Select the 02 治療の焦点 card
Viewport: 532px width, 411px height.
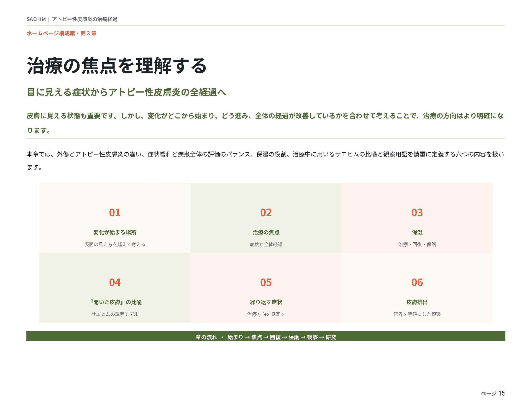266,218
